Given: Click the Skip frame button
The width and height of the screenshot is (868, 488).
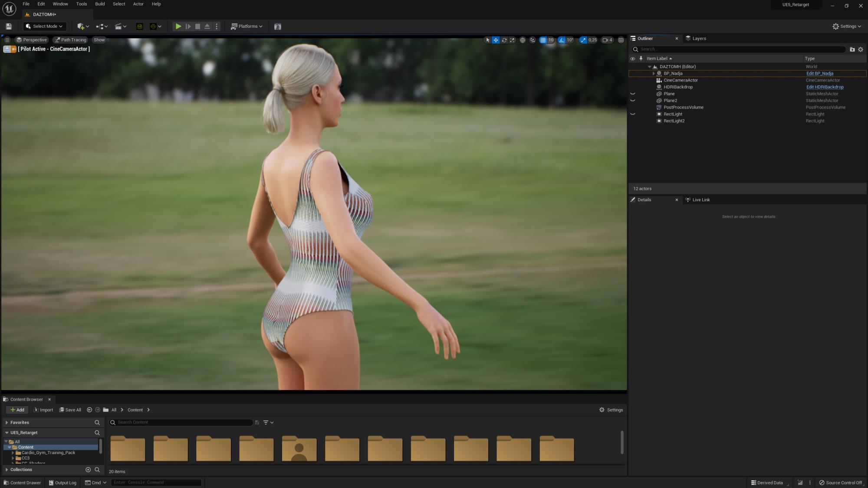Looking at the screenshot, I should (188, 26).
